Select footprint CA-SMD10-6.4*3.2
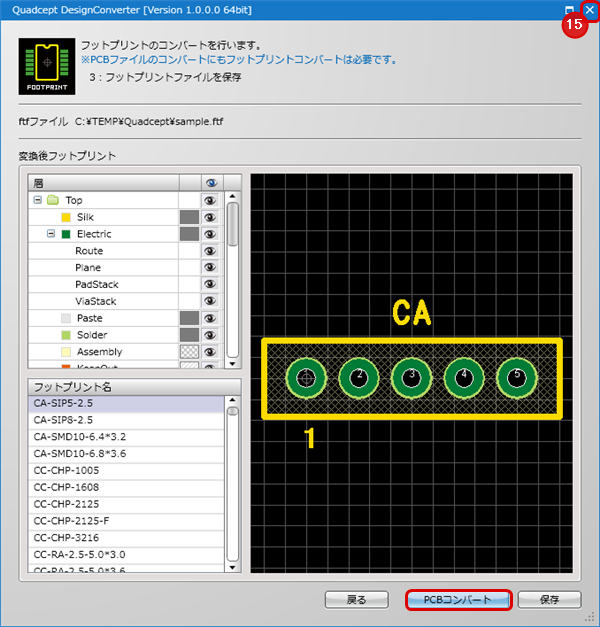Image resolution: width=600 pixels, height=627 pixels. (x=126, y=437)
